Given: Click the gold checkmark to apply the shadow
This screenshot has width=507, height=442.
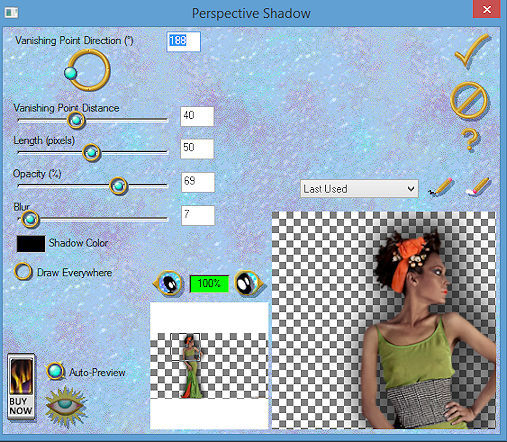Looking at the screenshot, I should 472,51.
